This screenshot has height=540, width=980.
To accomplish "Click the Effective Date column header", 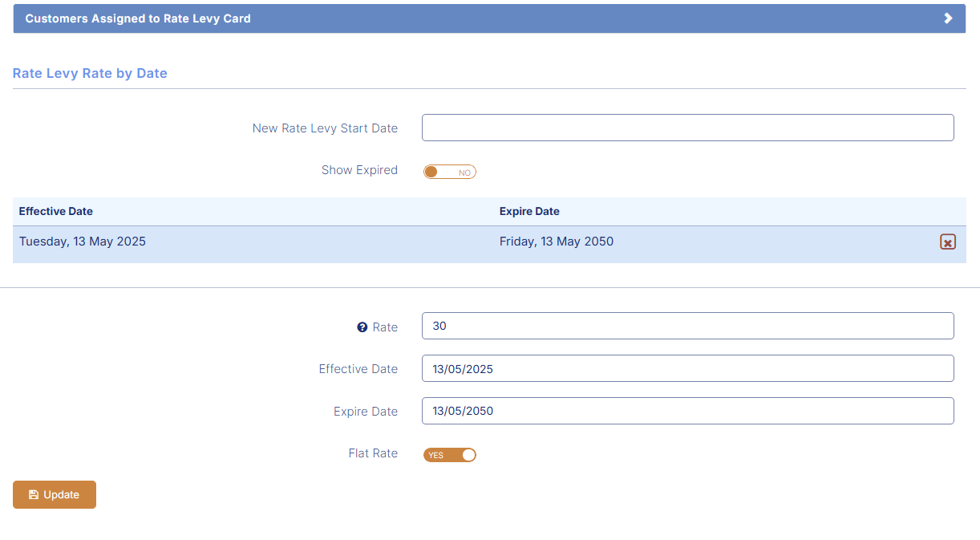I will pos(56,212).
